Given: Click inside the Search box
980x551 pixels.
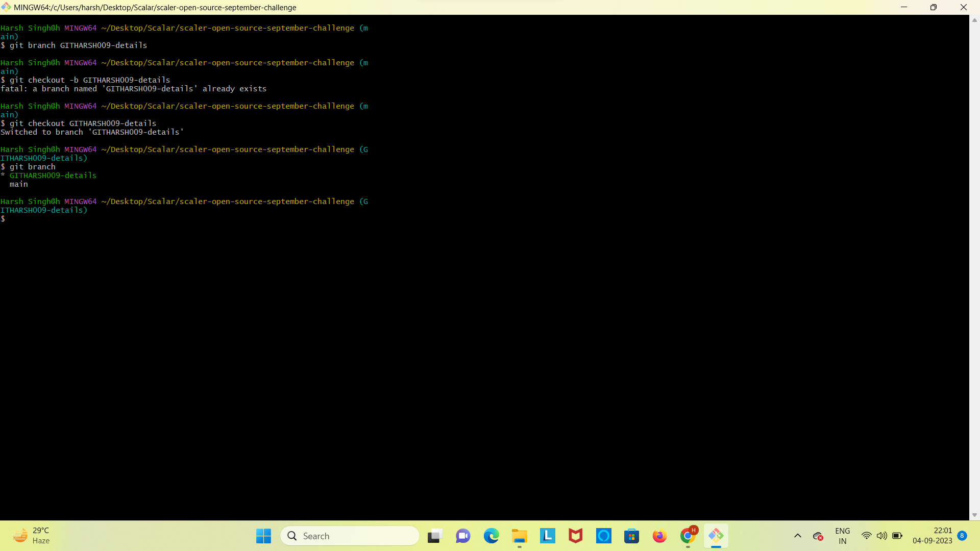Looking at the screenshot, I should [350, 536].
